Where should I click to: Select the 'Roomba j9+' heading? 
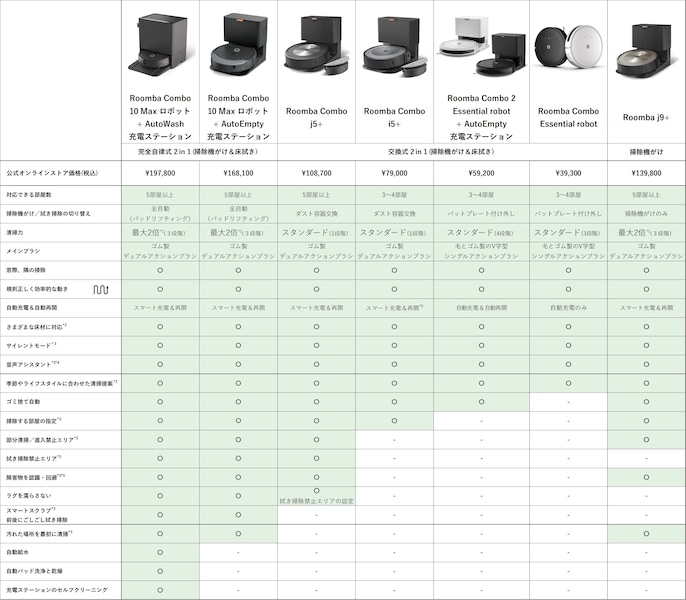(646, 117)
